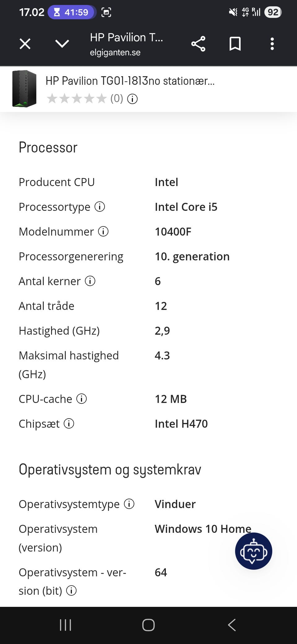Screen dimensions: 297x644
Task: Open the HP Pavilion product thumbnail
Action: pyautogui.click(x=24, y=89)
